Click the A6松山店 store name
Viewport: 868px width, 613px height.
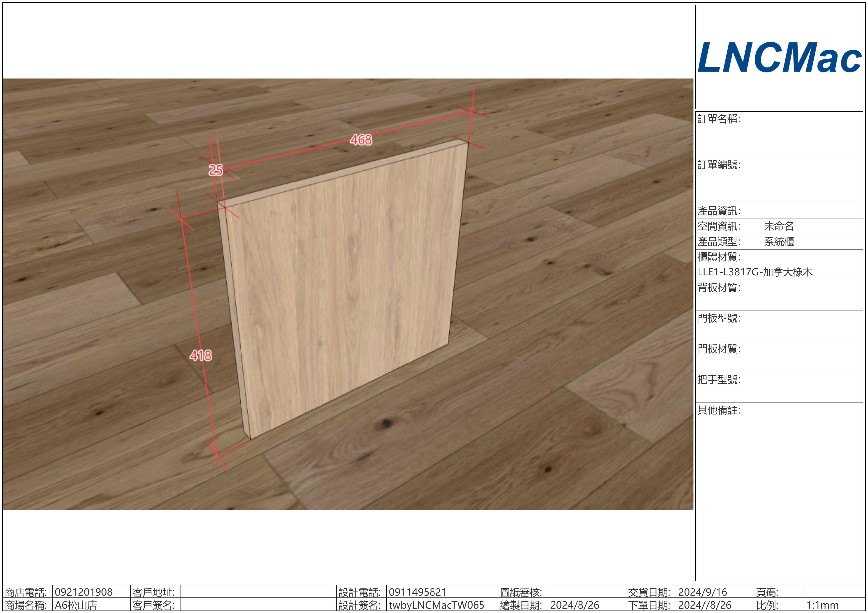click(76, 605)
